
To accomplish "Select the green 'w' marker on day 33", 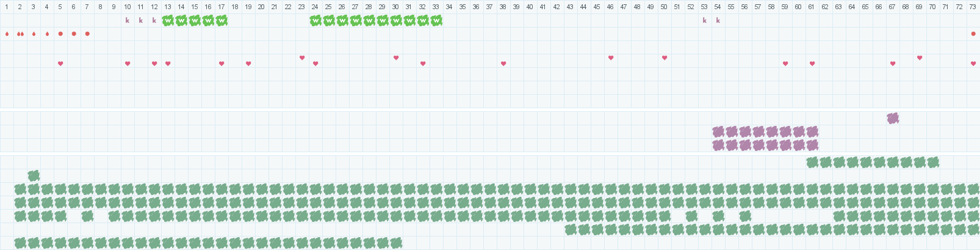I will click(436, 20).
